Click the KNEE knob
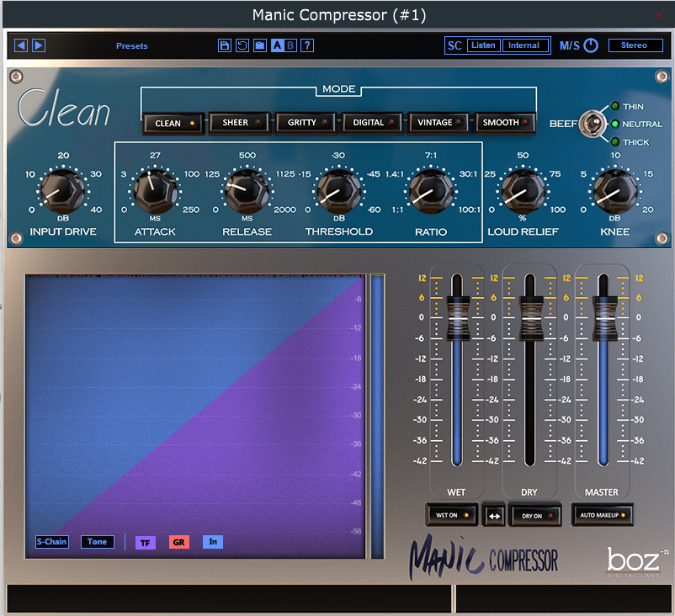 point(615,191)
